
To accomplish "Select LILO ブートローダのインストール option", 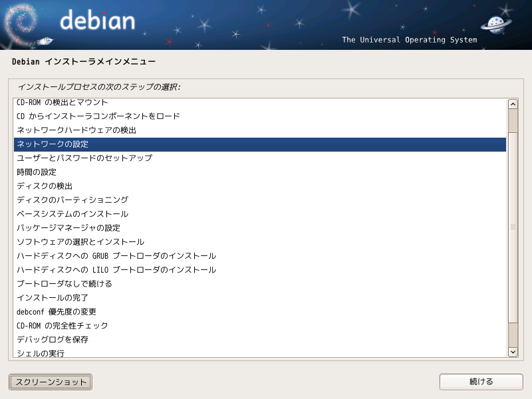I will coord(116,270).
